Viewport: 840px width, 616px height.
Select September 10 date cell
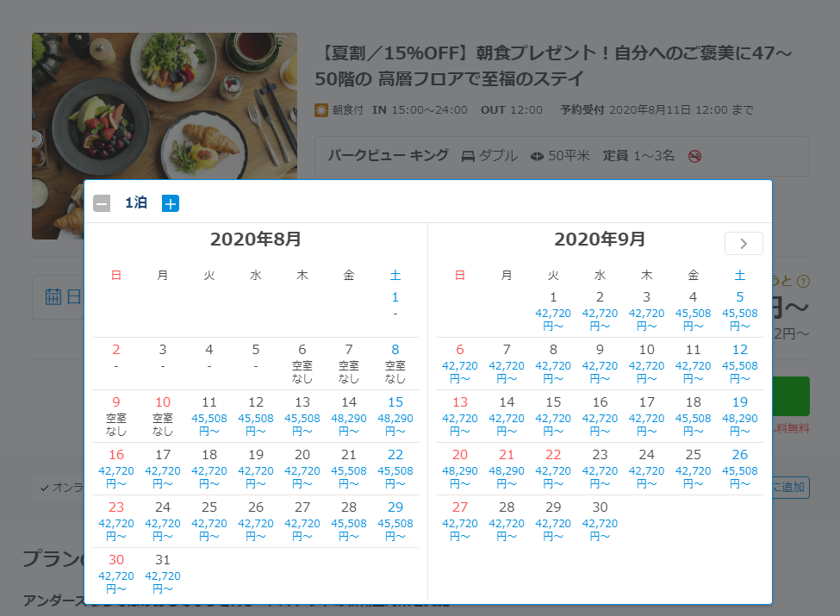[x=647, y=364]
